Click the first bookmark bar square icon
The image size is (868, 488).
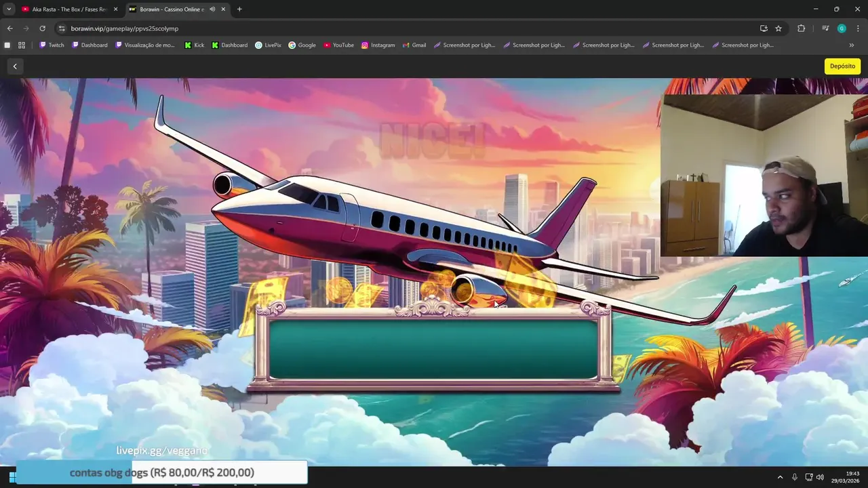(x=7, y=45)
